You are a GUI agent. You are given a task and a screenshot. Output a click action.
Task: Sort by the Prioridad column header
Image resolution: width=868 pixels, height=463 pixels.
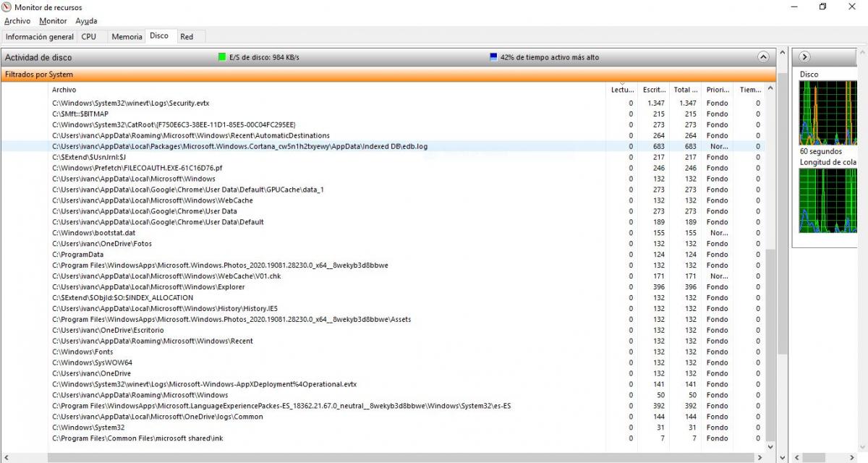(x=718, y=90)
